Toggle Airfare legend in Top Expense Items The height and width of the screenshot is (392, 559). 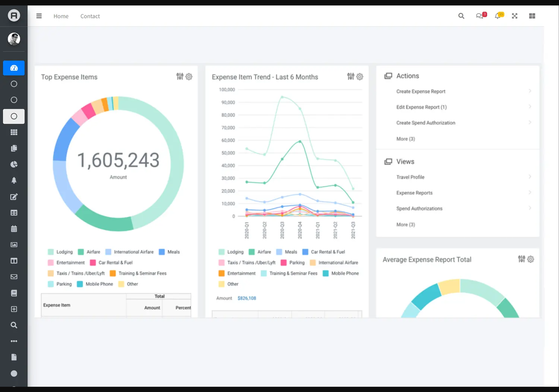pos(89,252)
